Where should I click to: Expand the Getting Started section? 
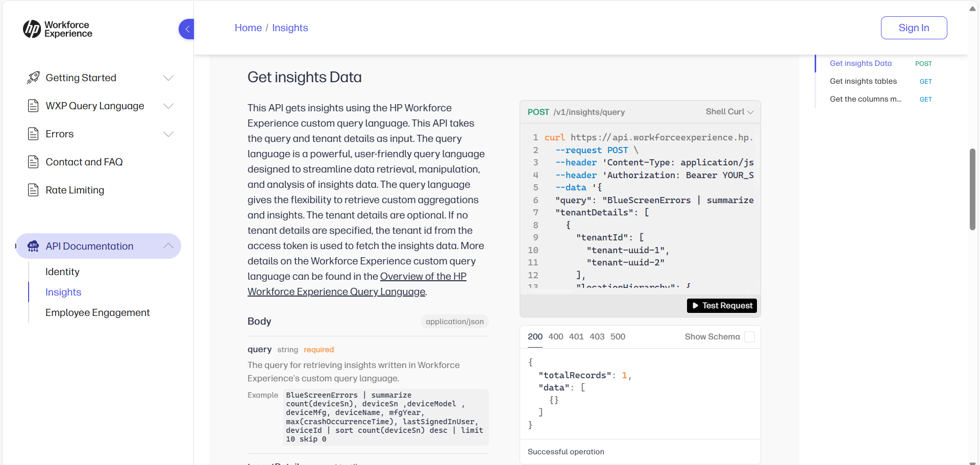[168, 78]
